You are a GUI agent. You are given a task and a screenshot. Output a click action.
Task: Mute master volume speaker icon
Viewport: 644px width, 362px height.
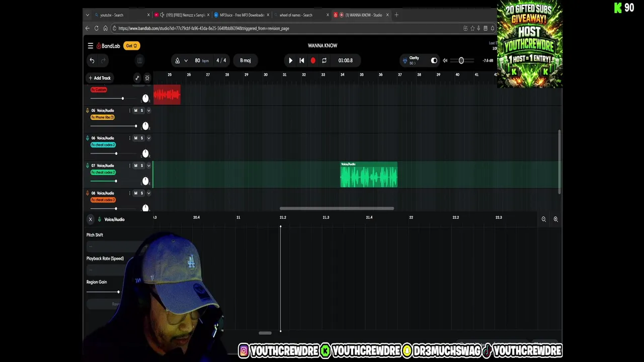click(445, 60)
